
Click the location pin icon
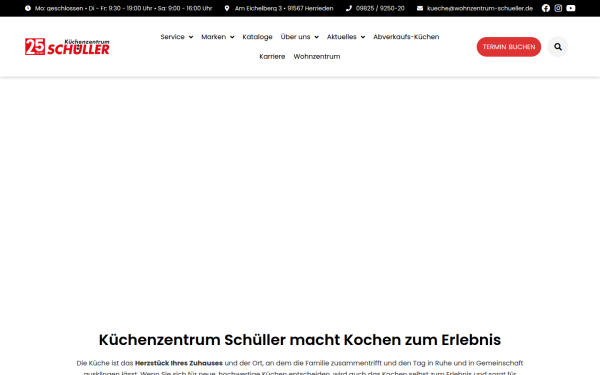click(x=227, y=8)
